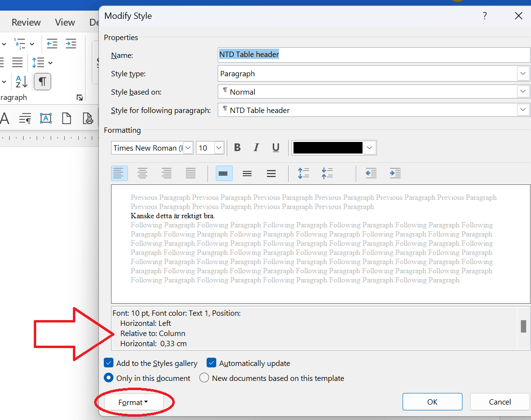Open Style for following paragraph dropdown

coord(522,110)
